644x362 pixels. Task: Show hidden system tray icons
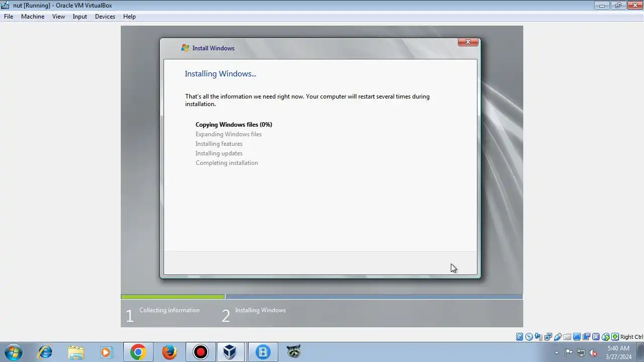(x=556, y=352)
